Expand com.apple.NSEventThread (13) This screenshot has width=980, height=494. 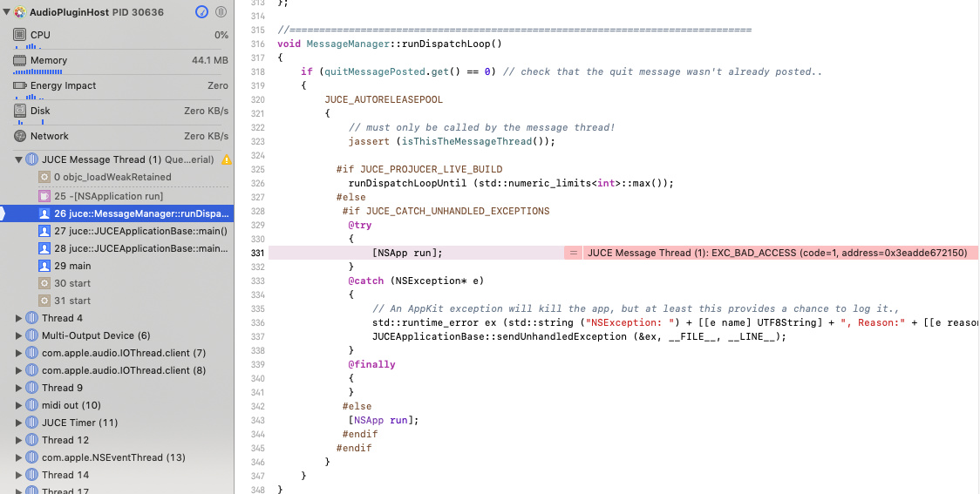coord(19,457)
